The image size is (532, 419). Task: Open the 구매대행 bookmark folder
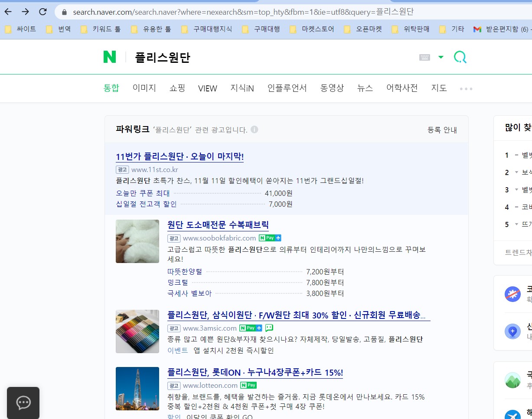261,29
